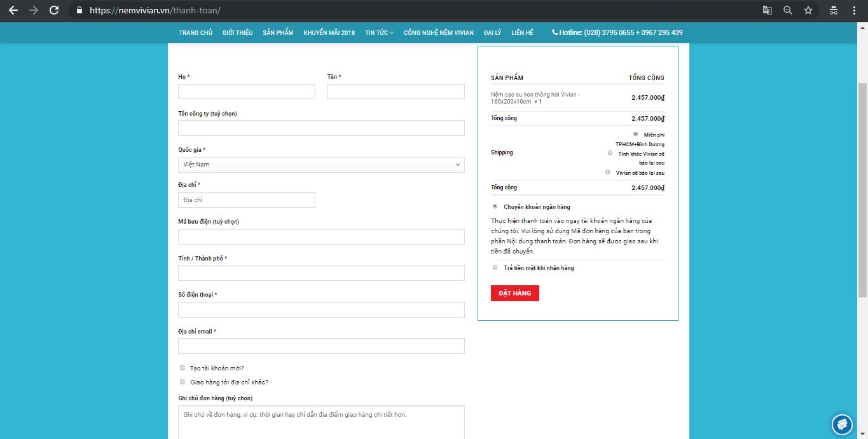The width and height of the screenshot is (868, 439).
Task: Open 'SẢN PHẨM' in the top navigation
Action: point(278,32)
